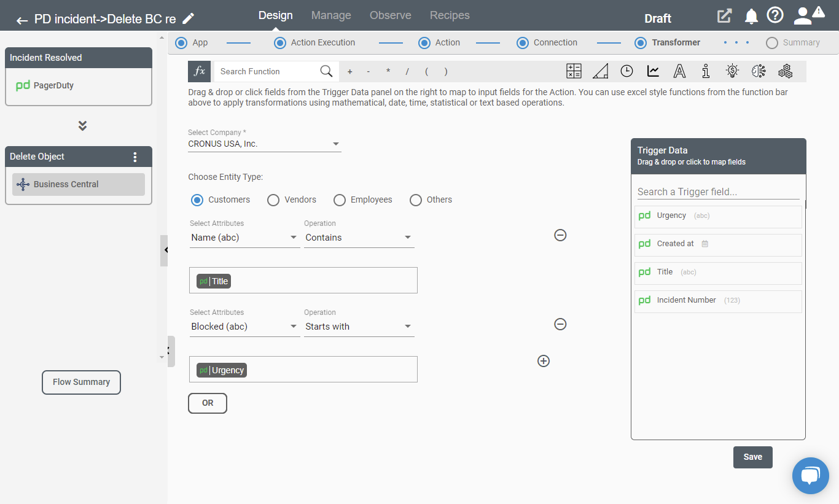
Task: Remove the Name contains condition
Action: point(560,235)
